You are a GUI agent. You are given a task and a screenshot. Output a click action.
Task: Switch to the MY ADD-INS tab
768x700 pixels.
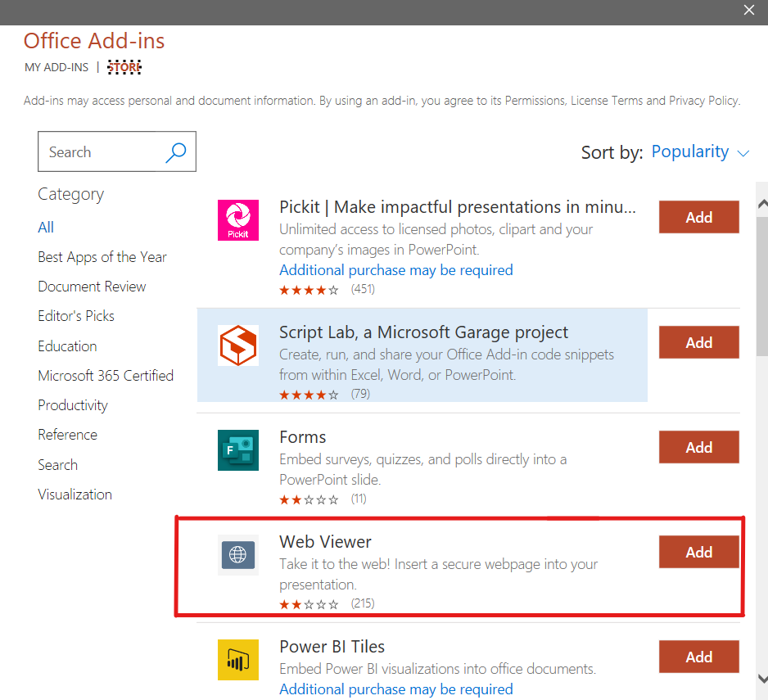click(56, 67)
